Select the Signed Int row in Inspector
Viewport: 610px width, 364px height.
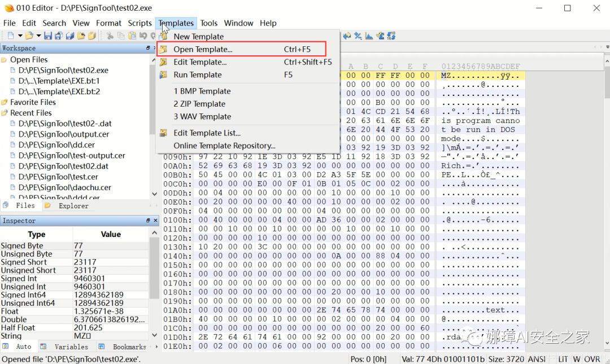75,278
